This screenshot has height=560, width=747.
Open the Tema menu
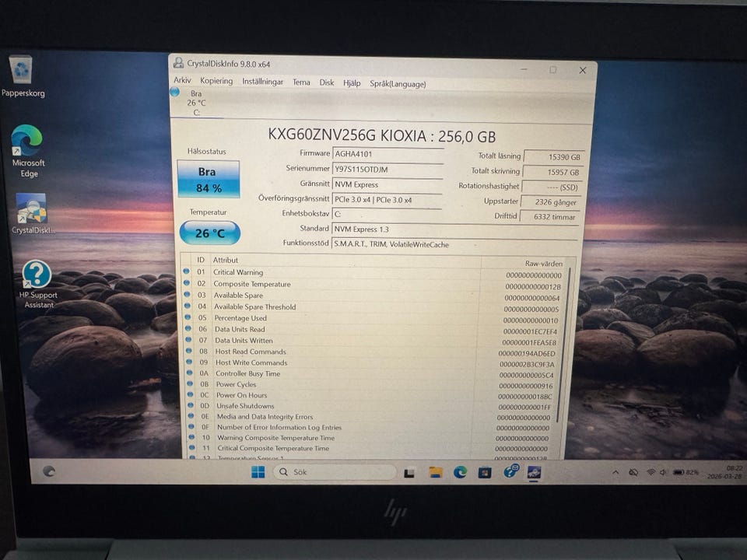click(x=301, y=82)
